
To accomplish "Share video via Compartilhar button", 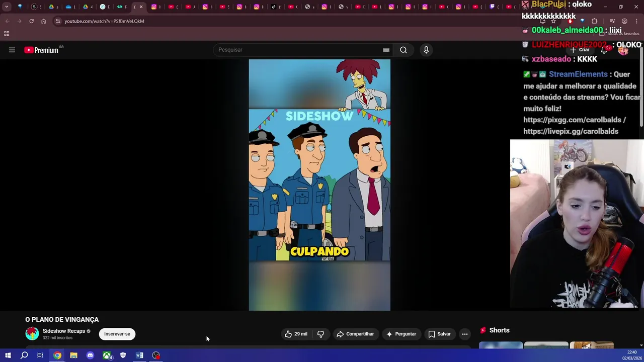I will (355, 334).
